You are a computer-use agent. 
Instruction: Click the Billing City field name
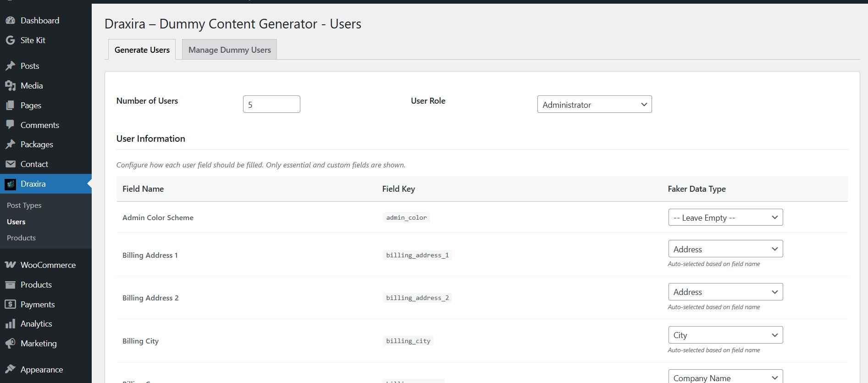coord(140,341)
